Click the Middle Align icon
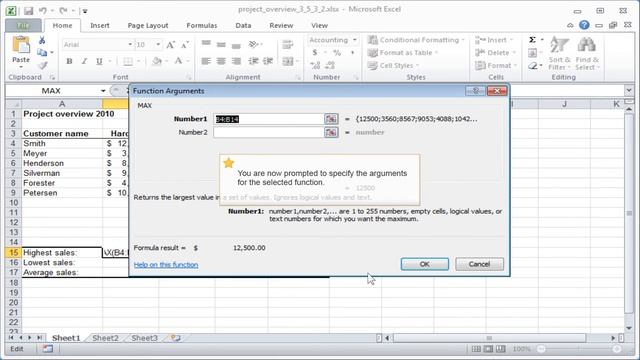 pos(221,44)
